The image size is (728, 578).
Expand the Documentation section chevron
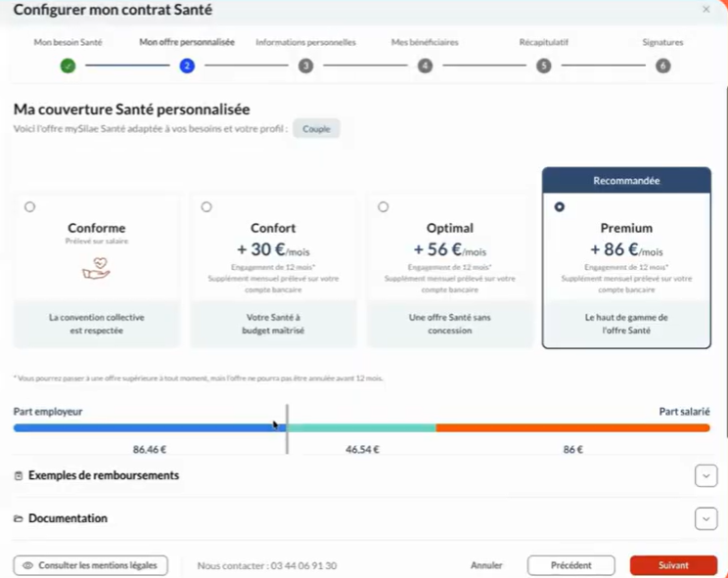tap(705, 518)
